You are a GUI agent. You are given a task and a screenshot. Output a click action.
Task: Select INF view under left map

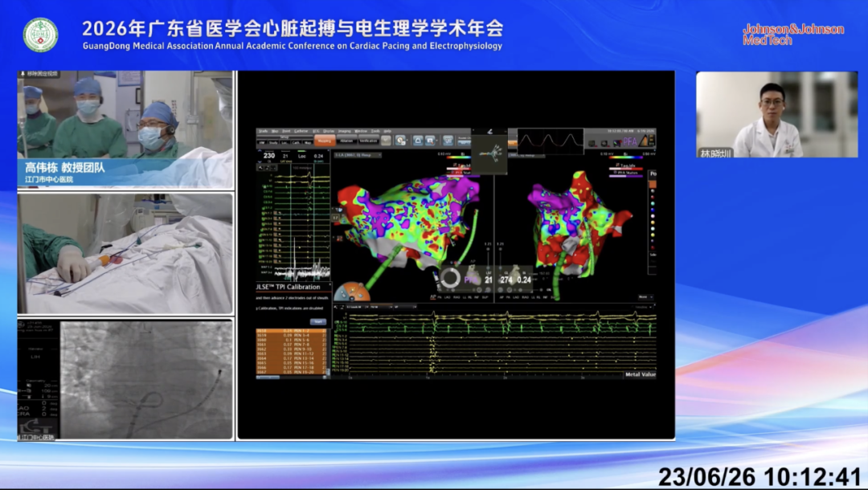point(476,297)
